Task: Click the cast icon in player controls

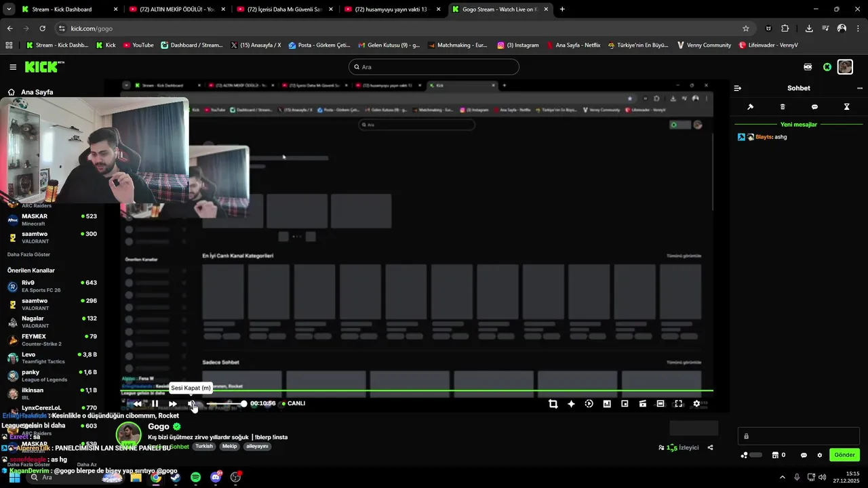Action: 642,404
